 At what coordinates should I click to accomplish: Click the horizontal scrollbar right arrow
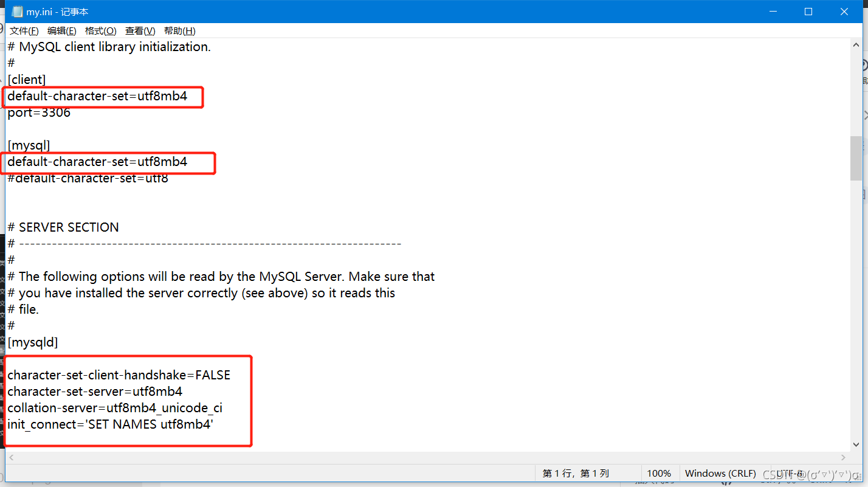(844, 457)
